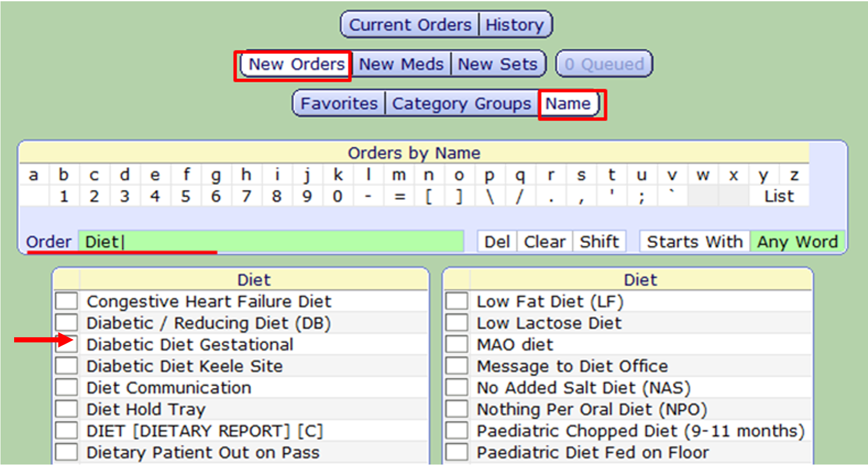868x465 pixels.
Task: Check the Nothing Per Oral Diet option
Action: (x=456, y=408)
